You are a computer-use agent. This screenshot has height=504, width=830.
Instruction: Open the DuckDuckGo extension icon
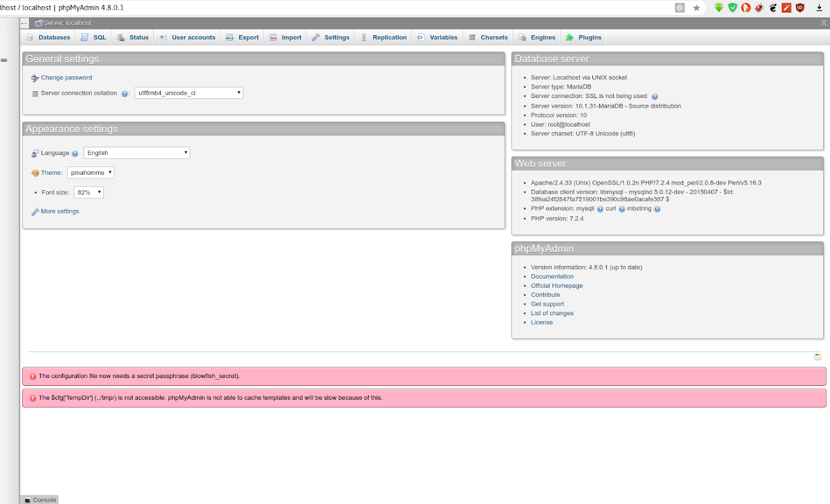tap(746, 8)
